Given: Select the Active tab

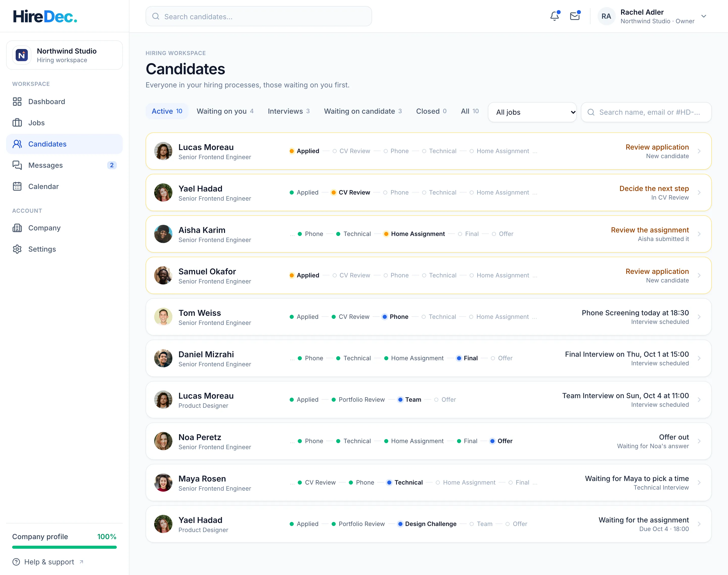Looking at the screenshot, I should tap(167, 111).
